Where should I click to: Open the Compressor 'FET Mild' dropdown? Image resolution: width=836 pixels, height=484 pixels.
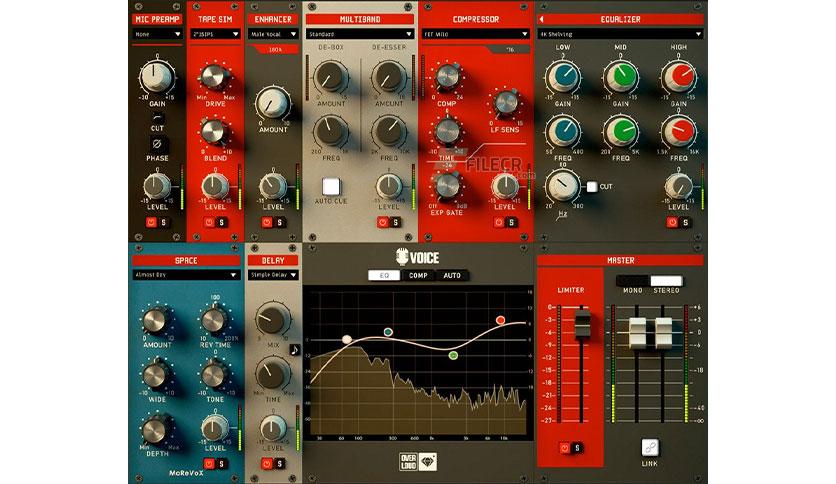[476, 34]
